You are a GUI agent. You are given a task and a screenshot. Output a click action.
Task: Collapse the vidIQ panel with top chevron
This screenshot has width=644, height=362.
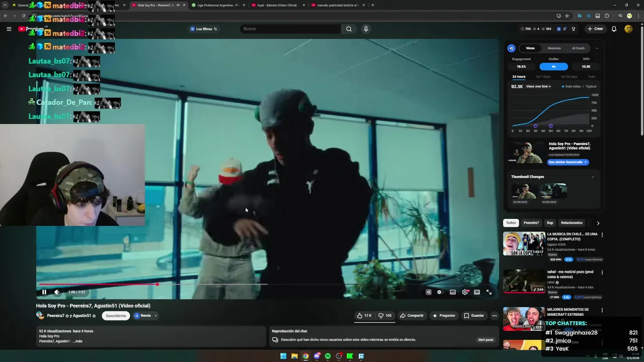tap(597, 48)
